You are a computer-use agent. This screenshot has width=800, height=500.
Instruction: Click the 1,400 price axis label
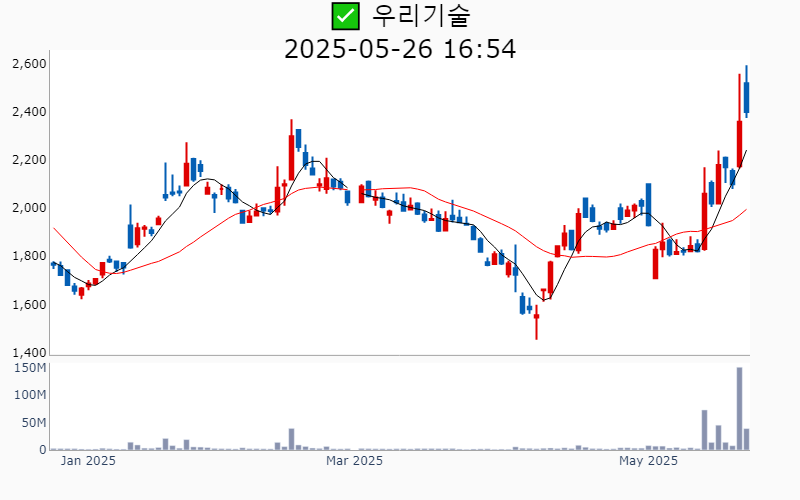click(x=29, y=353)
